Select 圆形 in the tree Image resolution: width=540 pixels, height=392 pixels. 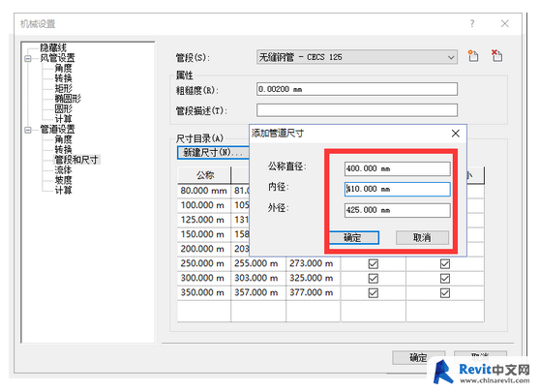click(63, 108)
